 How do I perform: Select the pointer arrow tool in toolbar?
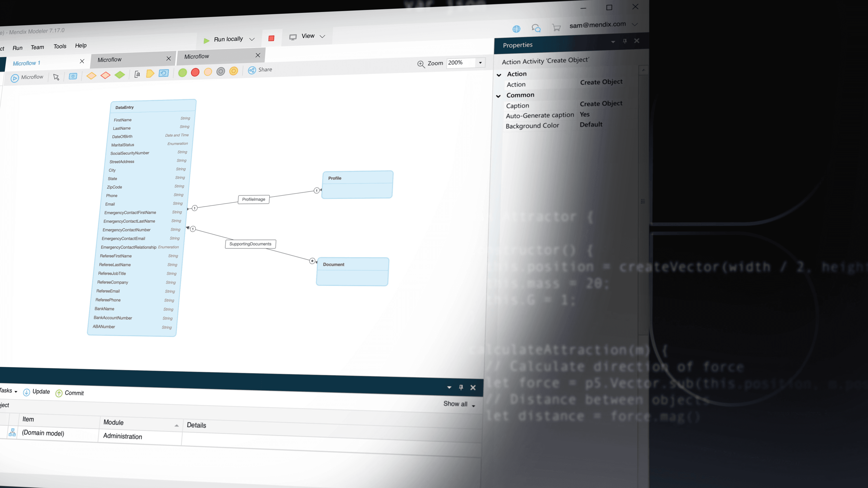click(56, 77)
